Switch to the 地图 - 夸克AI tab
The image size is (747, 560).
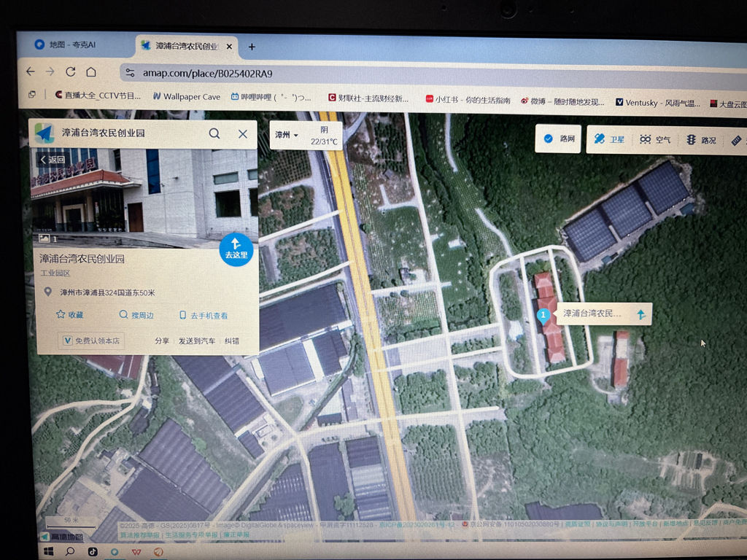point(66,44)
